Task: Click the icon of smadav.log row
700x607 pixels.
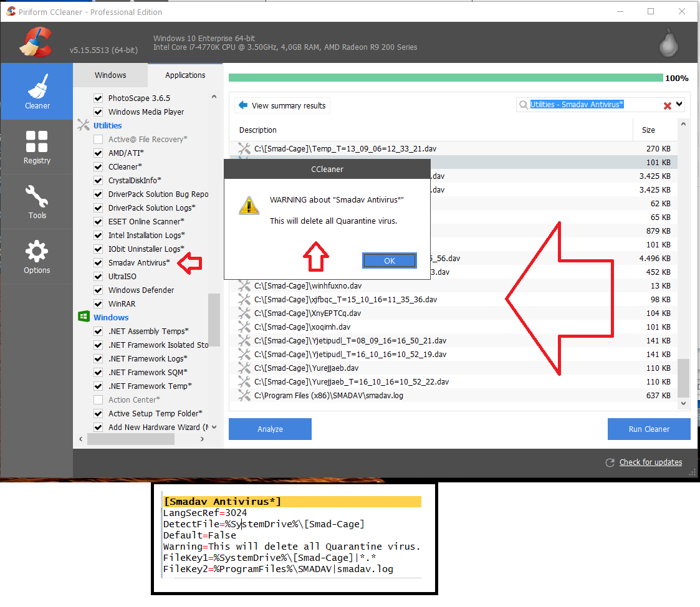Action: (244, 396)
